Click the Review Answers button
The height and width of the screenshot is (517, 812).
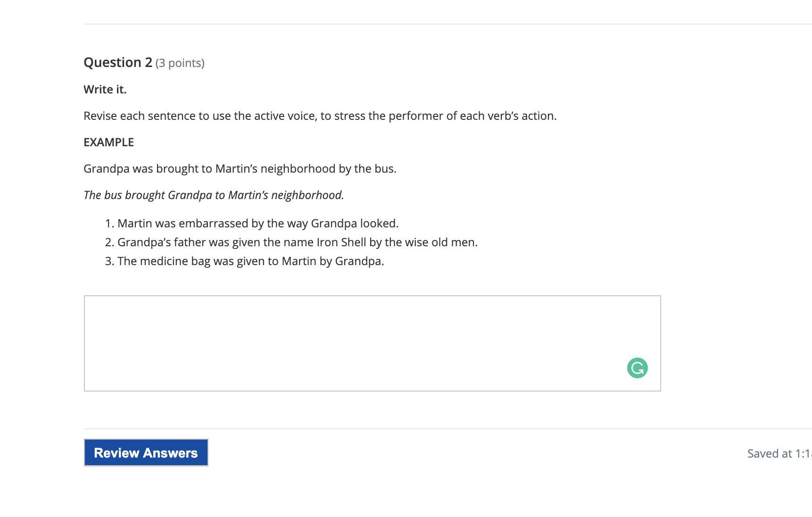[146, 453]
